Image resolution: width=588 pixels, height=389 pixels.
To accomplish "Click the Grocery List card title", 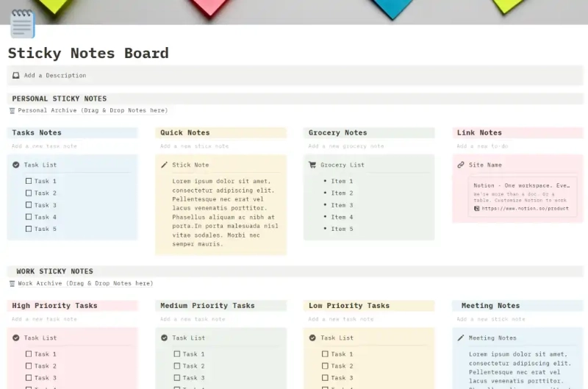I will click(x=343, y=165).
